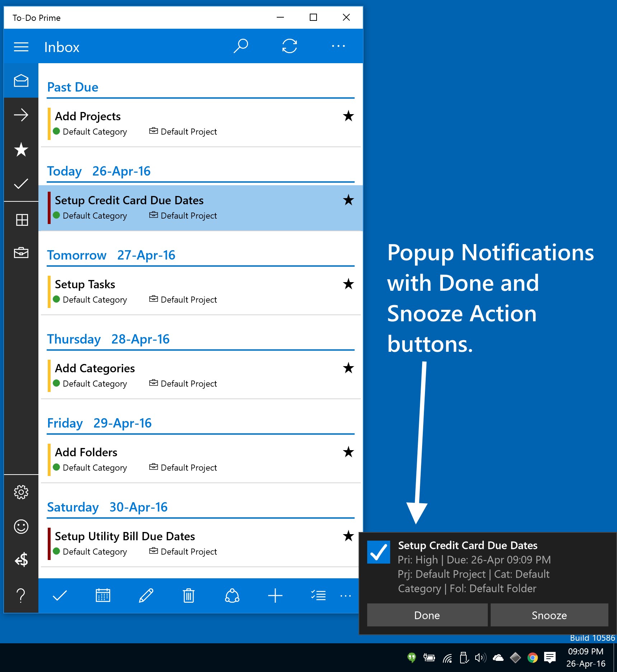Click Default Project under Setup Utility Bill Due Dates

click(x=189, y=552)
